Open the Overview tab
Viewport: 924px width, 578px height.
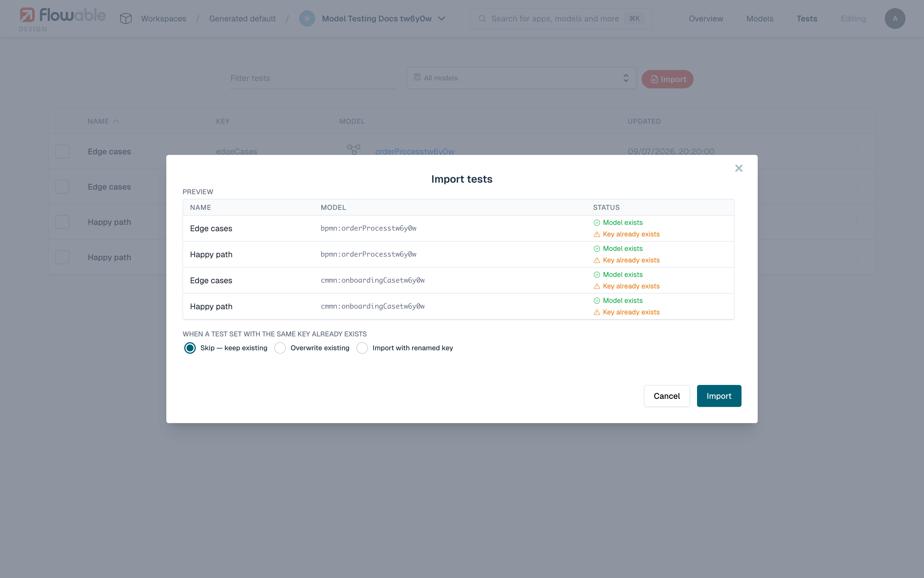coord(706,18)
